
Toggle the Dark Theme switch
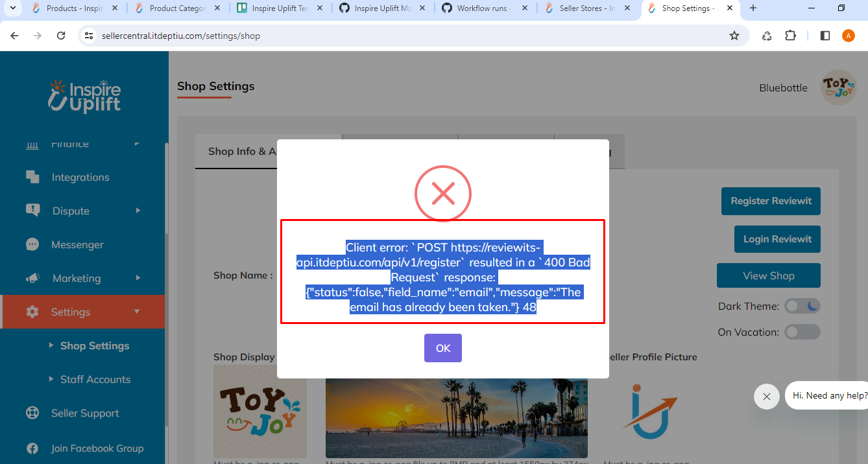pyautogui.click(x=802, y=306)
